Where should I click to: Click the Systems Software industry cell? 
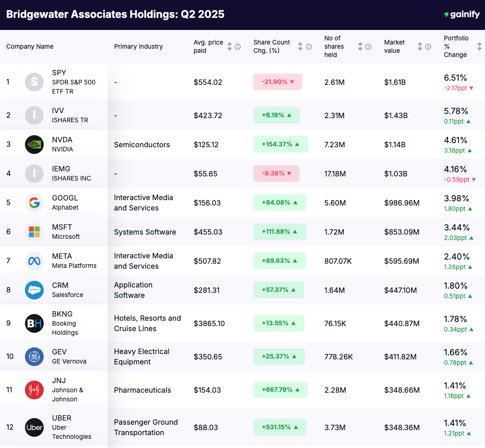pyautogui.click(x=145, y=232)
